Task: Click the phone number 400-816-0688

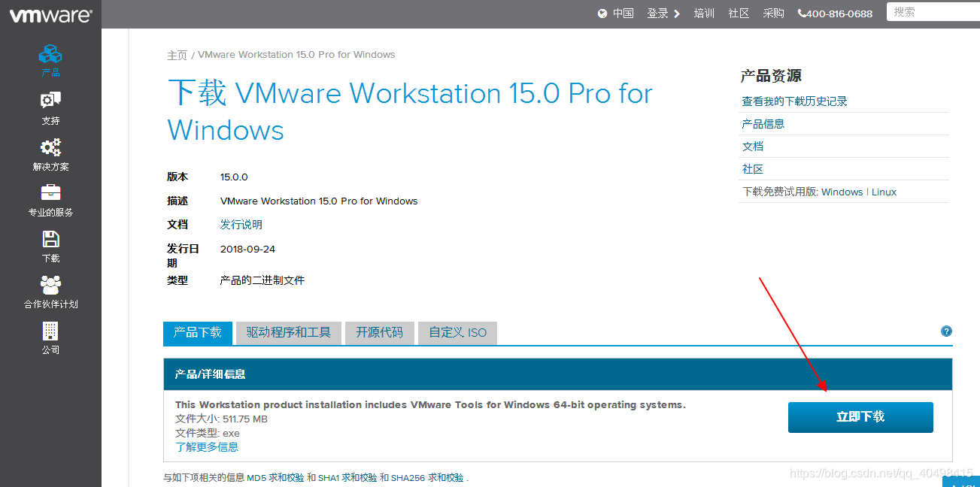Action: (x=839, y=14)
